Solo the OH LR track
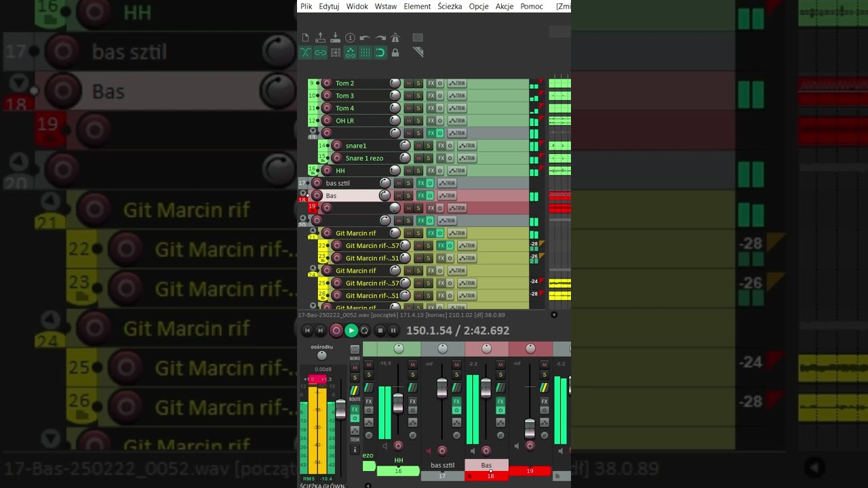Image resolution: width=868 pixels, height=488 pixels. pyautogui.click(x=418, y=121)
